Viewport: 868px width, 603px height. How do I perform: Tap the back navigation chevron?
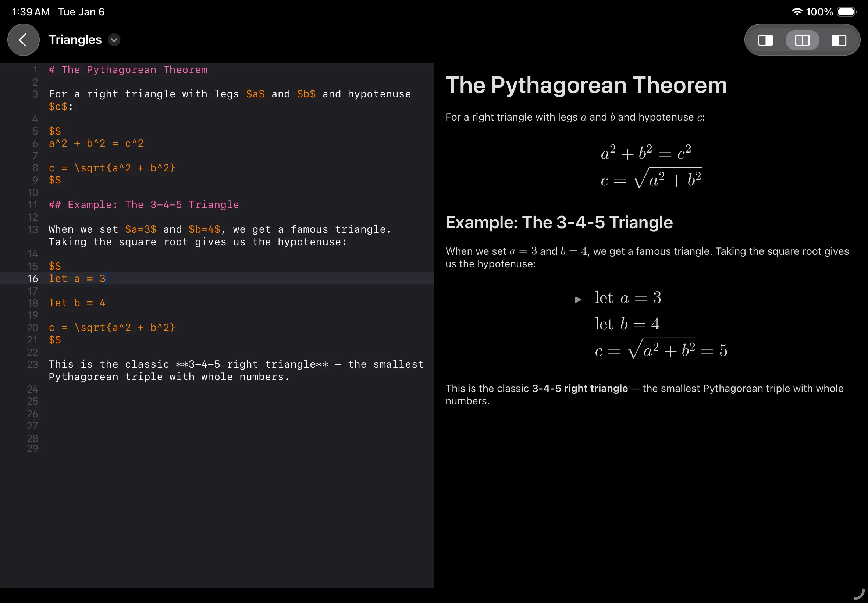(x=23, y=39)
